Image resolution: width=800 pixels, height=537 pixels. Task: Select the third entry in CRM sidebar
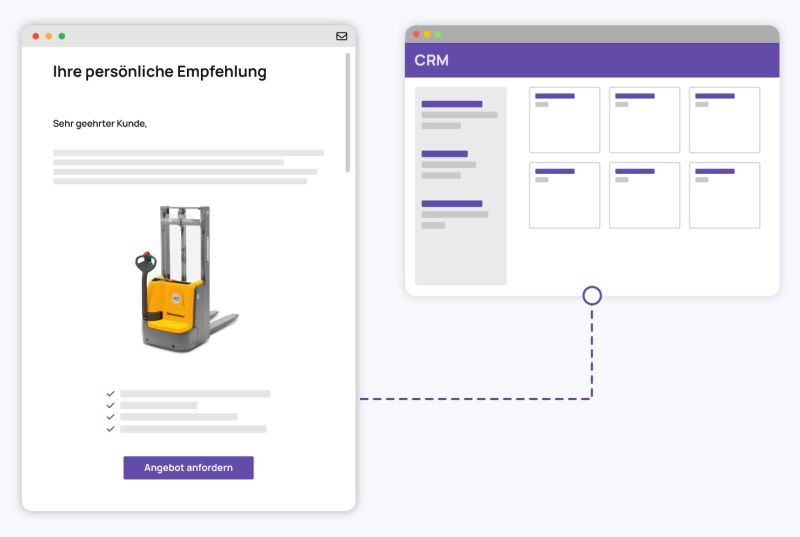click(455, 214)
